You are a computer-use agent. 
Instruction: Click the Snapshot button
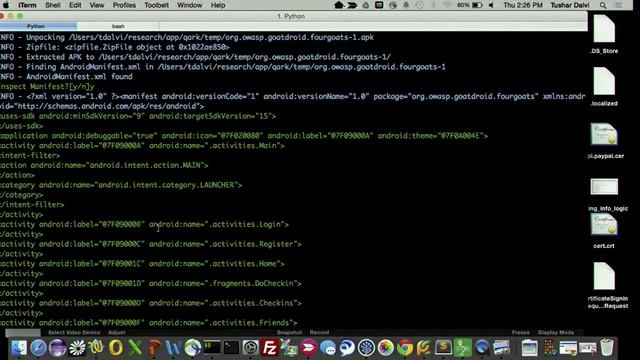click(289, 333)
